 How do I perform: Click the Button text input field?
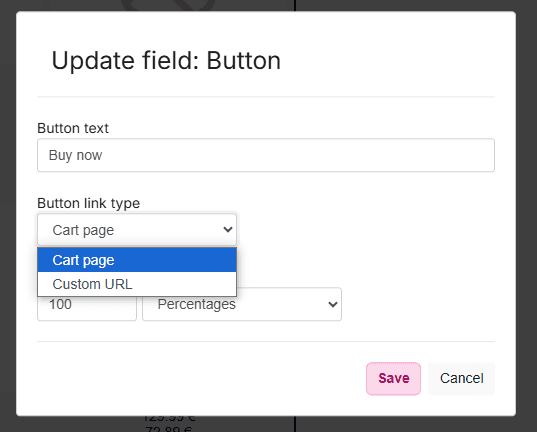(266, 155)
